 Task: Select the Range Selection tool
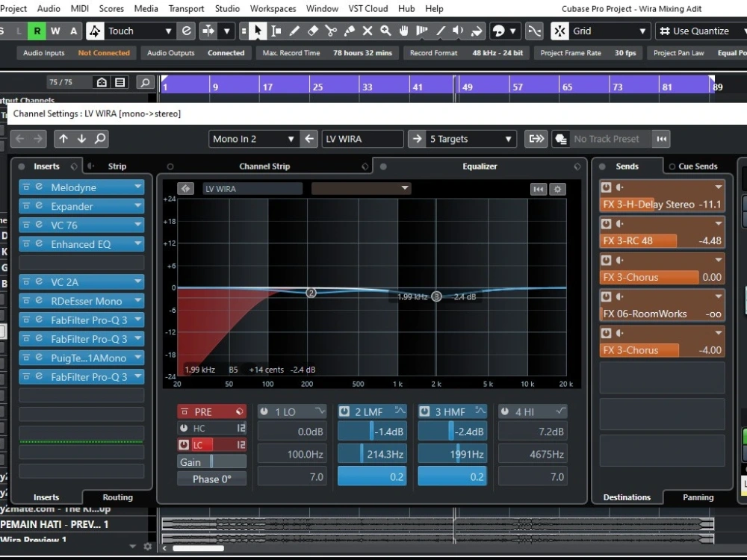point(277,31)
